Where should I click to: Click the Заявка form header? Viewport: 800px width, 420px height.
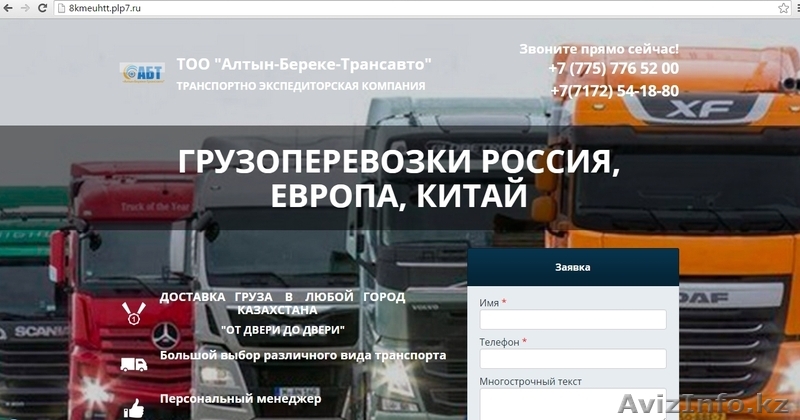pyautogui.click(x=573, y=267)
